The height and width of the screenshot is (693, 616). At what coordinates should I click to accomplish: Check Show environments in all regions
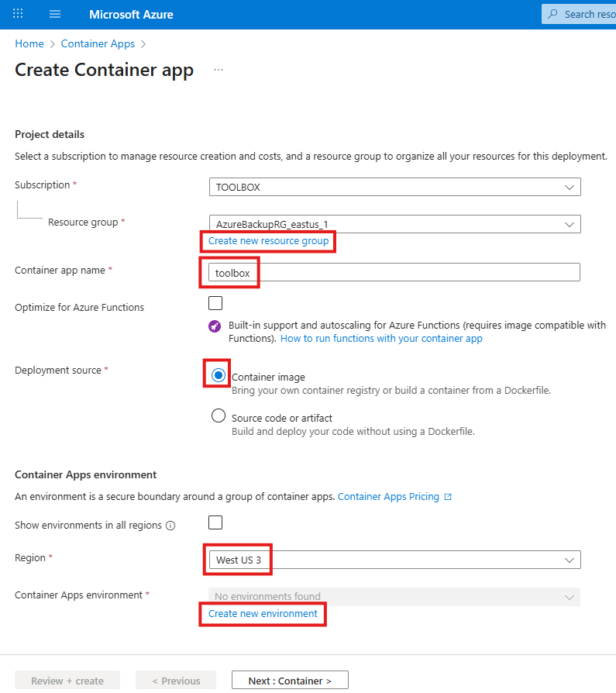(215, 522)
